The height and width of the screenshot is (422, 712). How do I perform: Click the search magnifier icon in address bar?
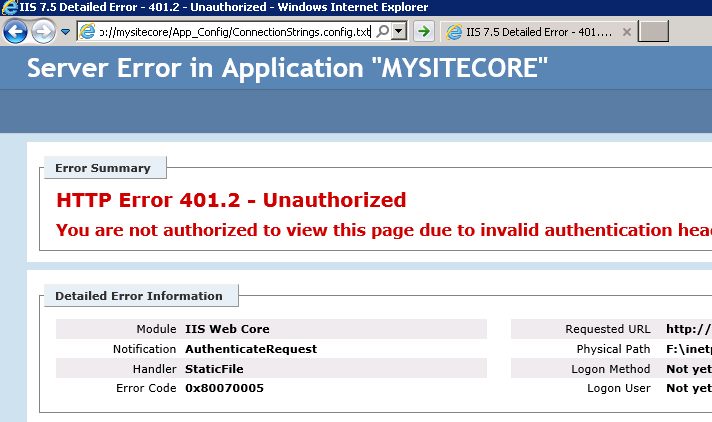tap(383, 31)
